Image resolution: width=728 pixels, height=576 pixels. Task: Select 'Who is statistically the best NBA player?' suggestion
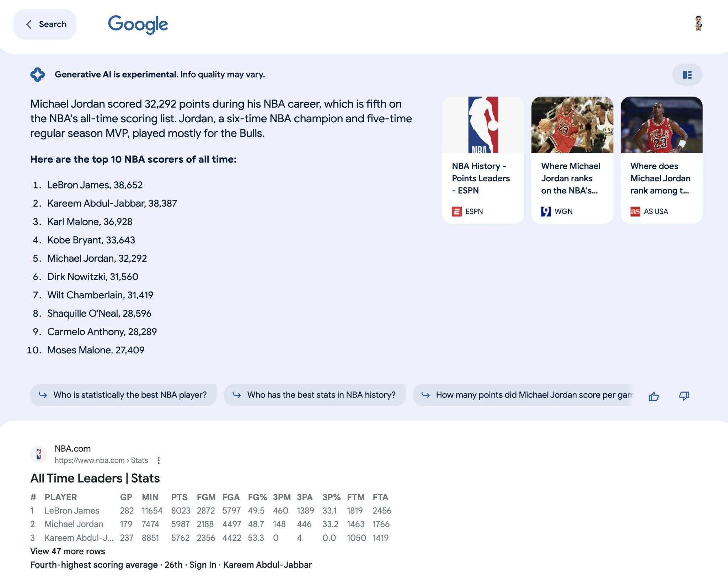click(123, 395)
